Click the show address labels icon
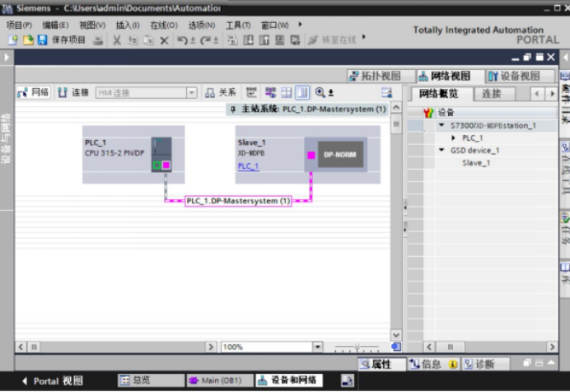The height and width of the screenshot is (392, 570). tap(251, 92)
